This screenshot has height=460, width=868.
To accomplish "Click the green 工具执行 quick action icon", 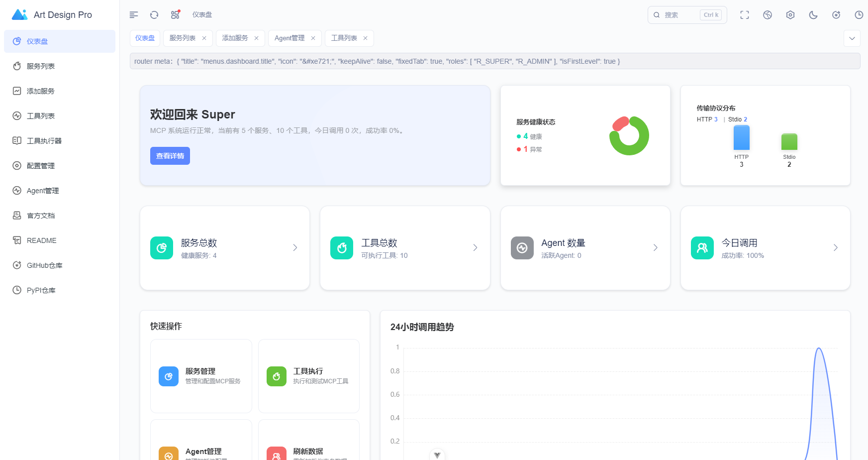I will 277,376.
